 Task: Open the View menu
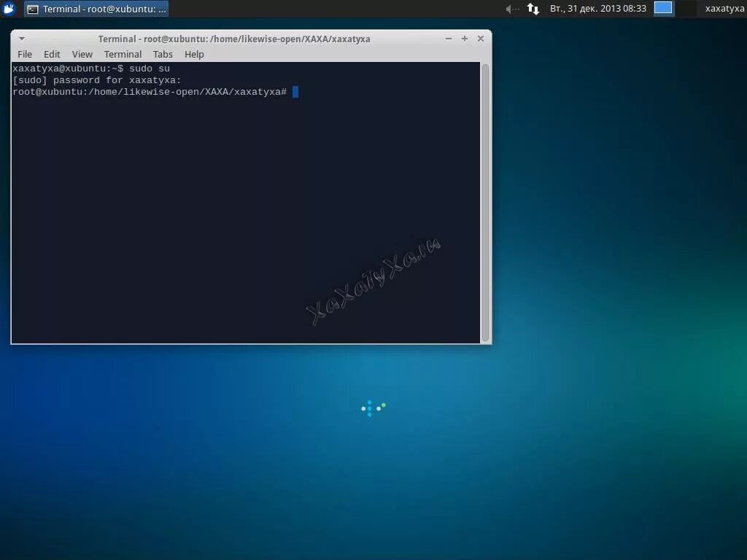pos(82,54)
